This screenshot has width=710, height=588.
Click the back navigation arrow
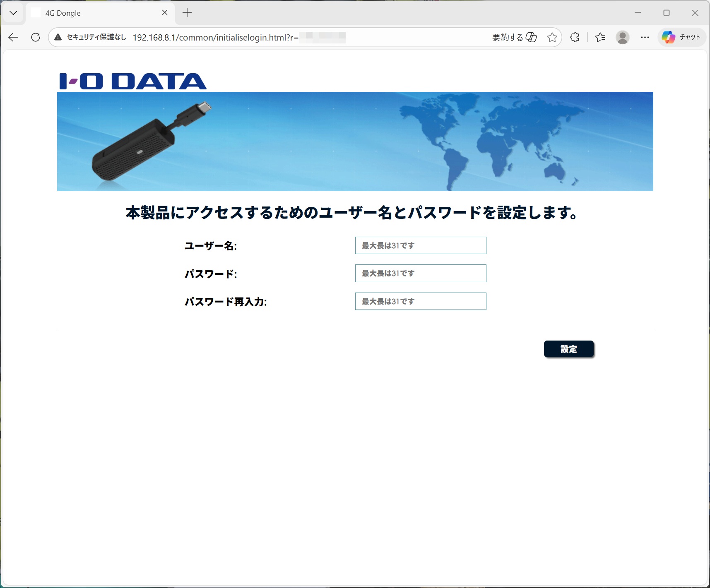point(13,37)
